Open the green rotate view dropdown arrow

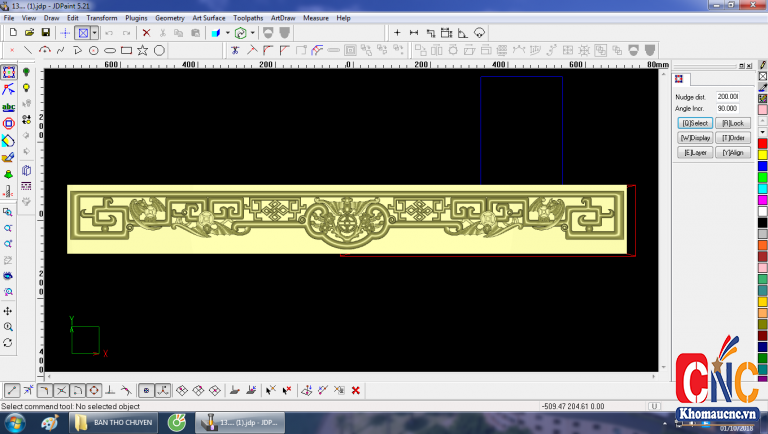tap(253, 33)
